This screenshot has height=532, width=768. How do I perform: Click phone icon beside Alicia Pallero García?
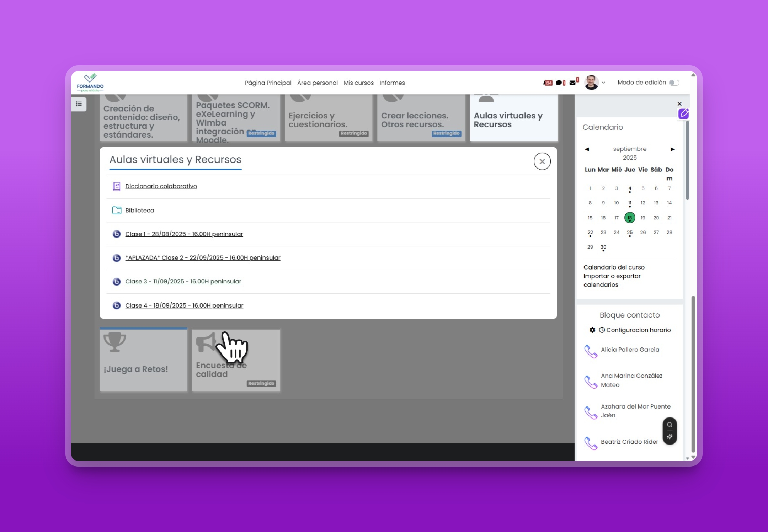pyautogui.click(x=591, y=351)
